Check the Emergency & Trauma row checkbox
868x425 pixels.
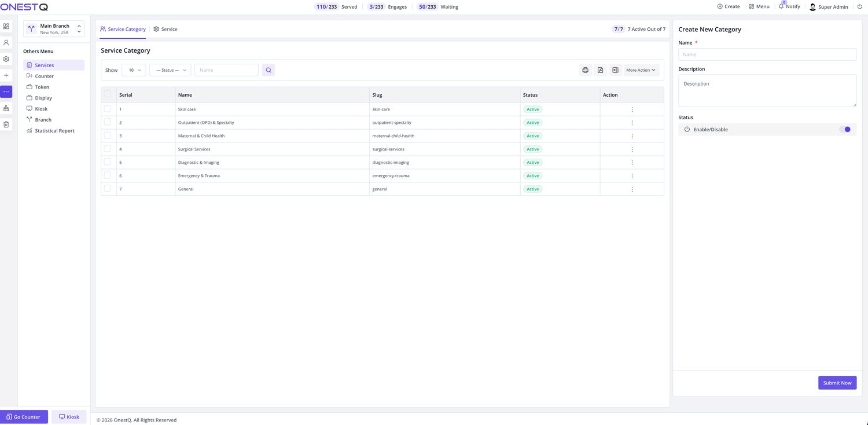click(x=107, y=175)
